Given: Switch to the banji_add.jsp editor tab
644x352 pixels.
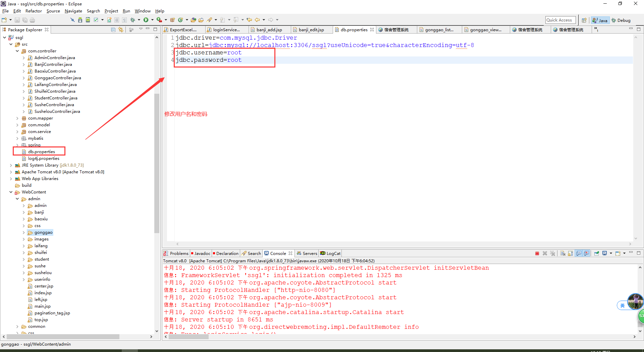Looking at the screenshot, I should click(269, 30).
